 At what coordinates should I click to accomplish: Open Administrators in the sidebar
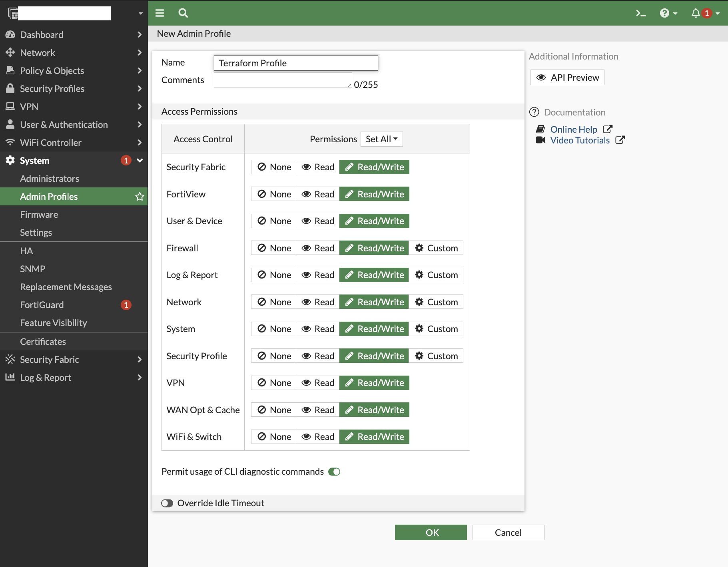point(50,179)
